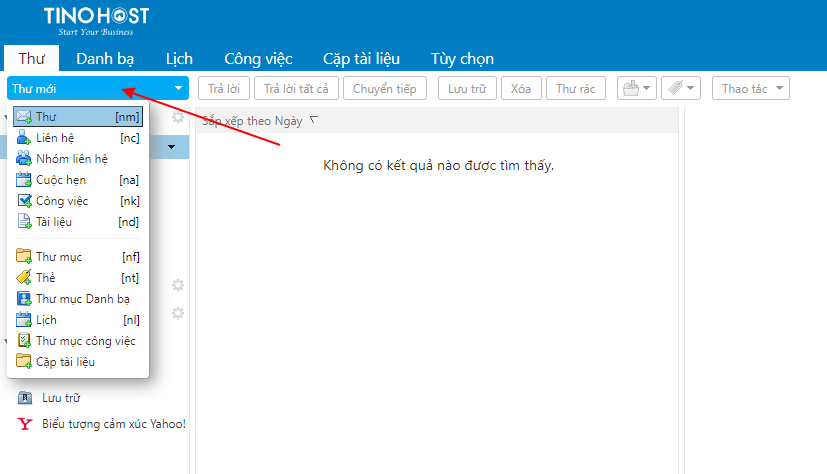The image size is (827, 474).
Task: Click the Xóa delete button
Action: click(x=521, y=89)
